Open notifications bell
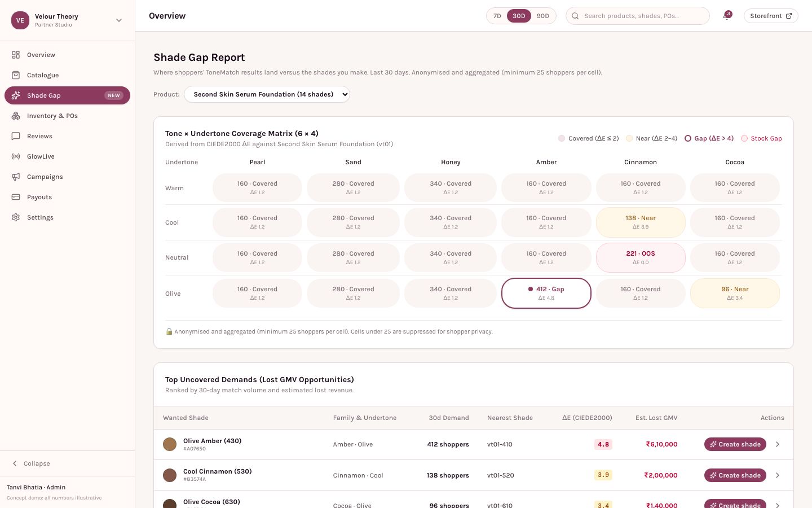Image resolution: width=812 pixels, height=508 pixels. [x=726, y=16]
